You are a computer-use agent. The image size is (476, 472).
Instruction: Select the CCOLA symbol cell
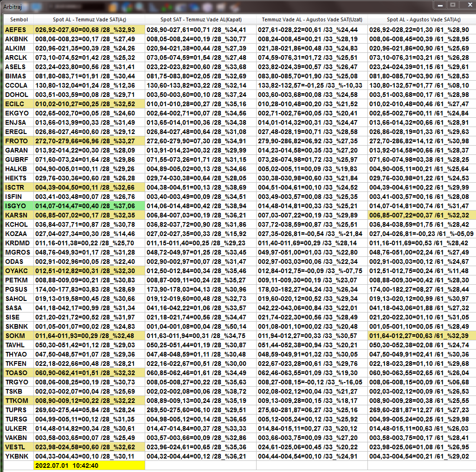[19, 85]
